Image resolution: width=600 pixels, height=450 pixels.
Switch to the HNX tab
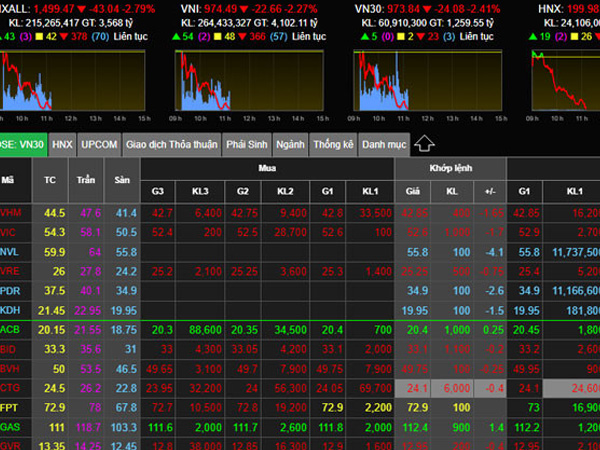point(63,144)
